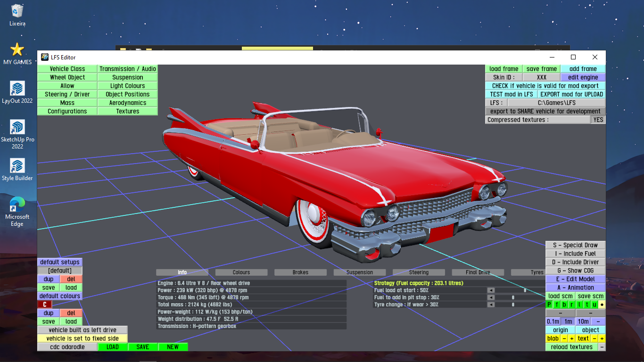Click the minus button beside reload textures
This screenshot has height=362, width=644.
point(602,347)
